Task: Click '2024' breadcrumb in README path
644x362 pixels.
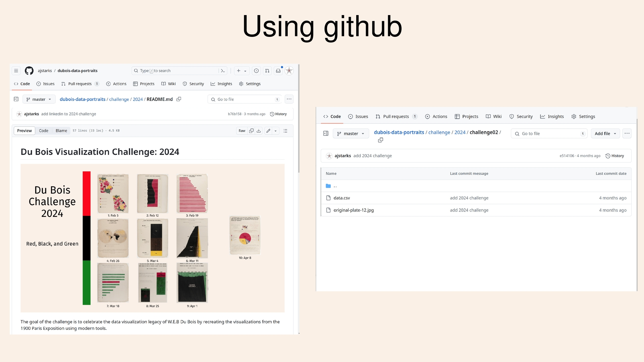Action: (x=138, y=99)
